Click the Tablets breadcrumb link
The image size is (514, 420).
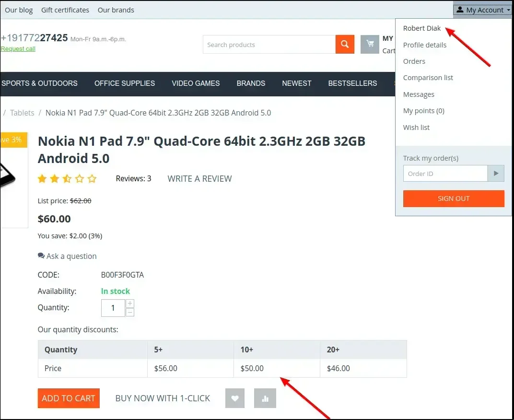coord(22,113)
